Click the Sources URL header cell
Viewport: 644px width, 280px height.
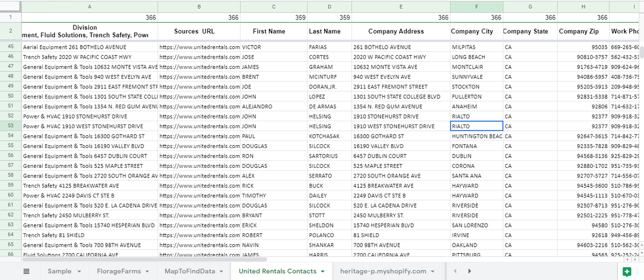(199, 32)
